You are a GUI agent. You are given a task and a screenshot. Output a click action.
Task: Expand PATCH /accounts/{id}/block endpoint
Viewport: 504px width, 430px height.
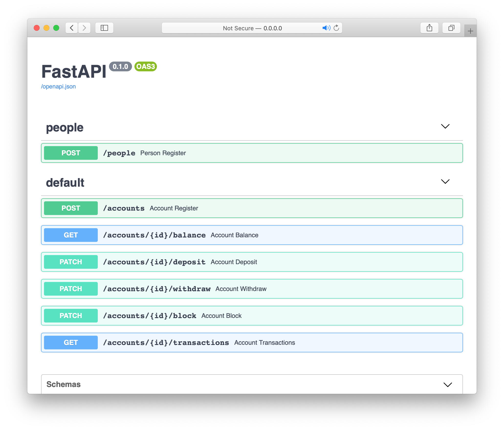tap(252, 316)
